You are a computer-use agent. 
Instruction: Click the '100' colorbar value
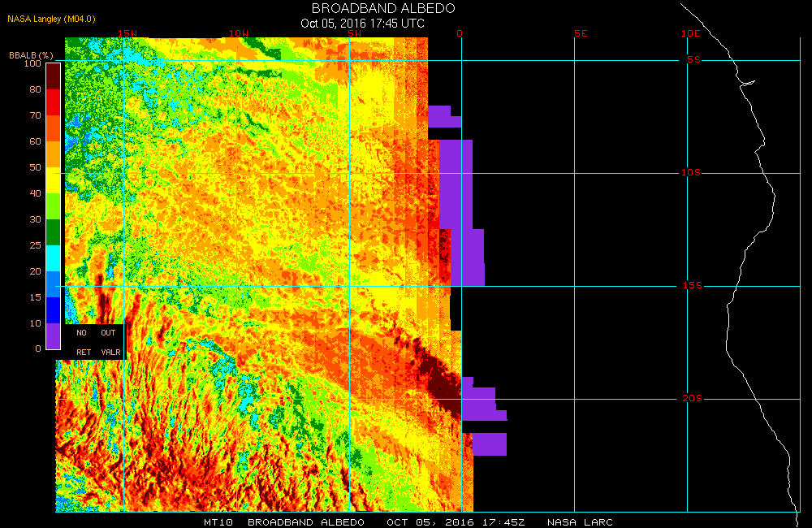(x=32, y=63)
